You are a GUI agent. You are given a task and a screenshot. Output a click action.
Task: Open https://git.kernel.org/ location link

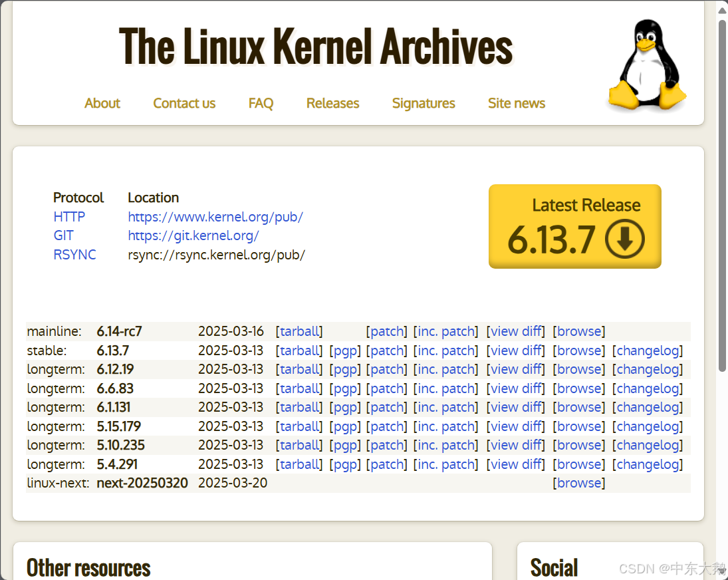(193, 235)
